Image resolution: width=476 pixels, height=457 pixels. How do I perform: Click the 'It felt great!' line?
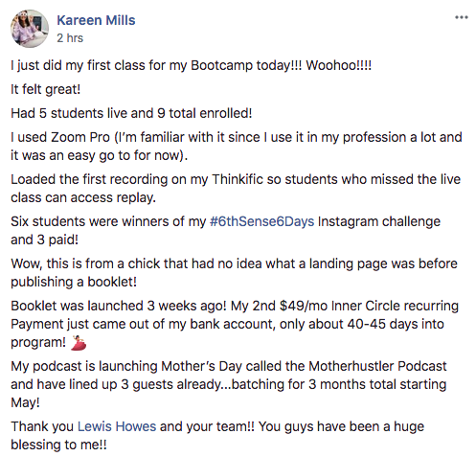(x=46, y=89)
